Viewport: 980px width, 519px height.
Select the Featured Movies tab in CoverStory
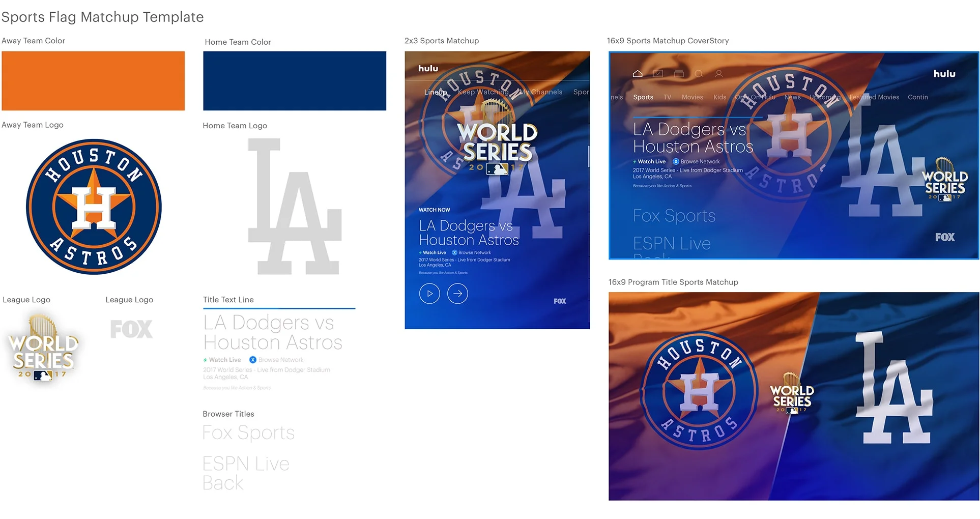point(874,97)
